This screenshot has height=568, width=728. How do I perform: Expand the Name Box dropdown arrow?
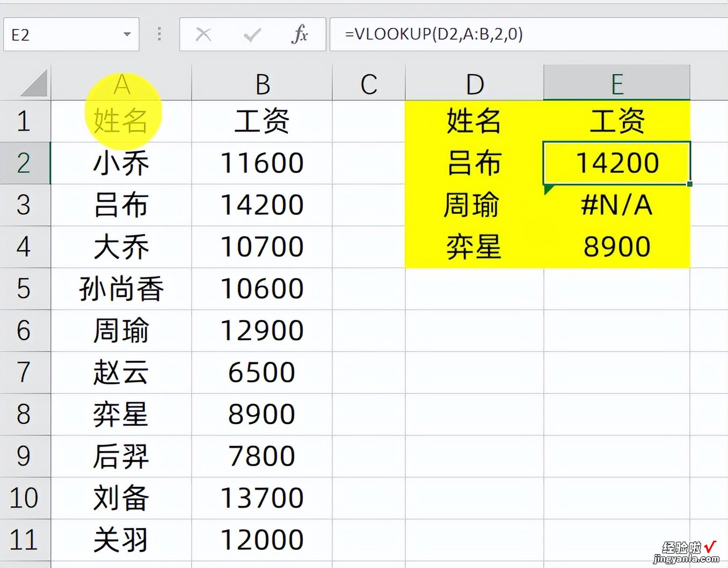[127, 34]
